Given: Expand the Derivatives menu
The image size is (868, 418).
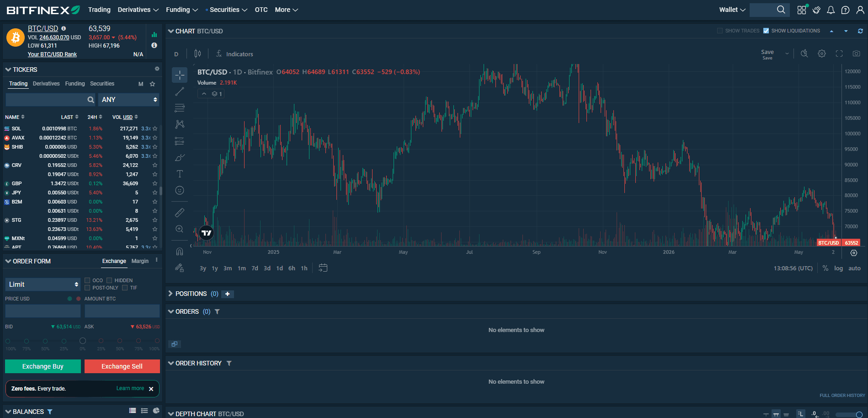Looking at the screenshot, I should point(138,10).
